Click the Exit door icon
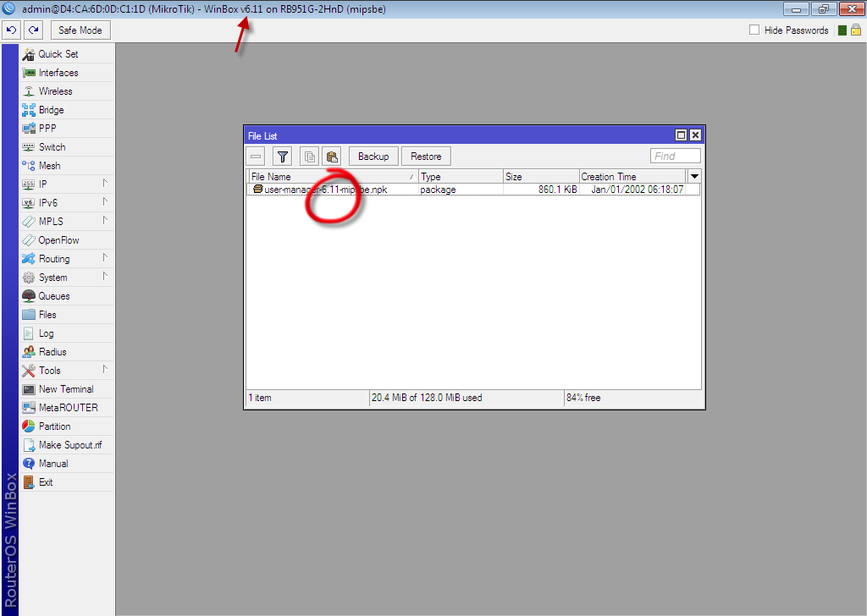This screenshot has height=616, width=867. pos(28,482)
